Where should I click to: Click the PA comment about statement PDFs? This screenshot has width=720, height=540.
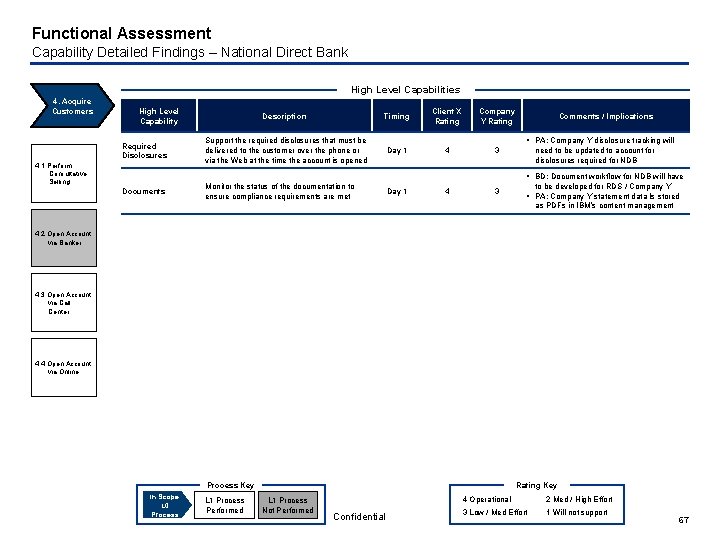click(603, 201)
